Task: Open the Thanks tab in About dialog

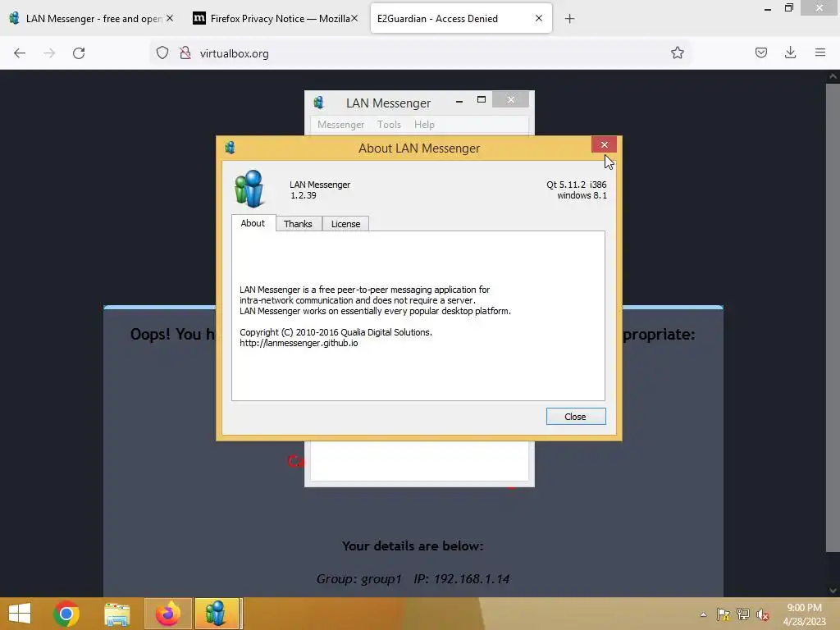Action: 298,224
